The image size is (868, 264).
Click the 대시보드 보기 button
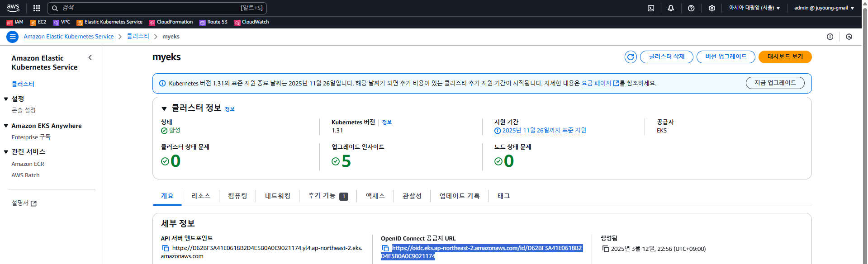click(785, 57)
